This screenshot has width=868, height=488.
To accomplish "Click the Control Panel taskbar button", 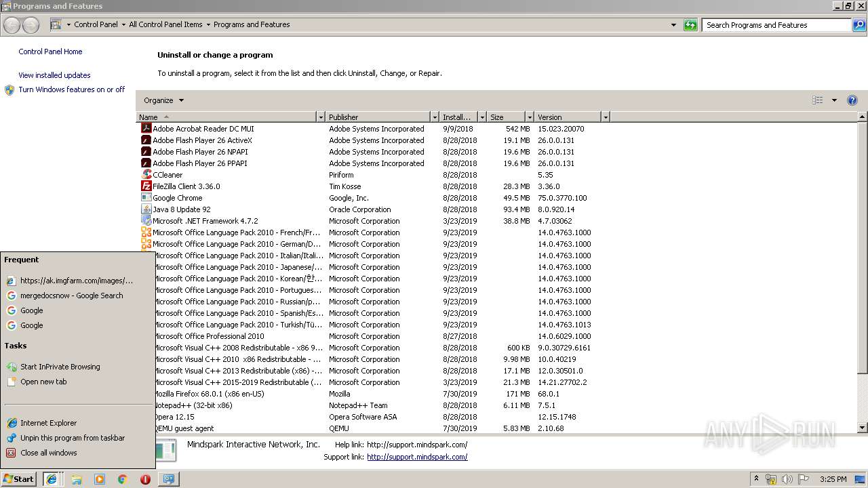I will (168, 479).
